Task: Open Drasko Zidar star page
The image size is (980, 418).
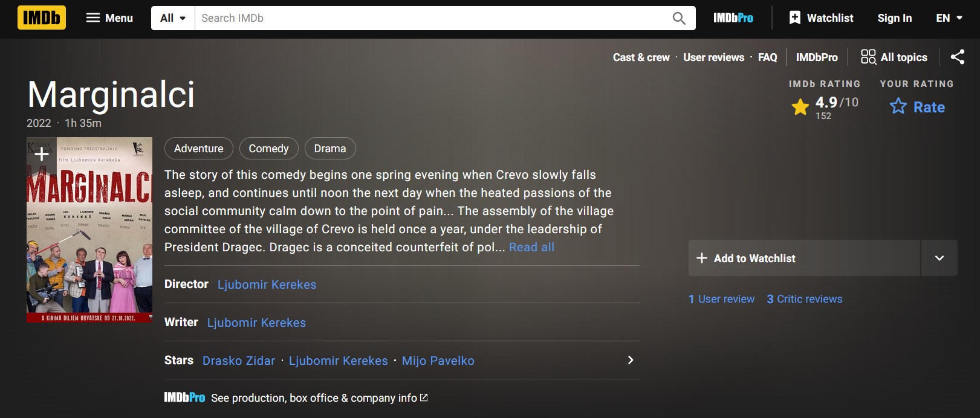Action: point(239,361)
